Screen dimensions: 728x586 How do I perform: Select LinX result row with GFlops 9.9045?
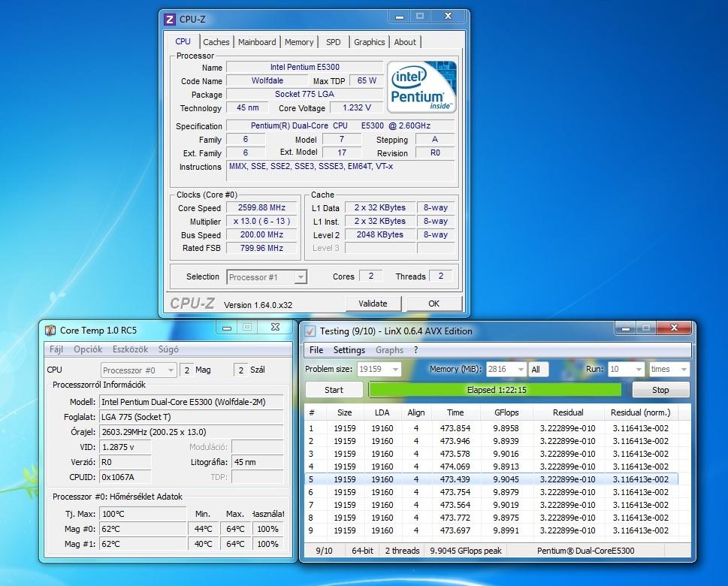coord(491,479)
